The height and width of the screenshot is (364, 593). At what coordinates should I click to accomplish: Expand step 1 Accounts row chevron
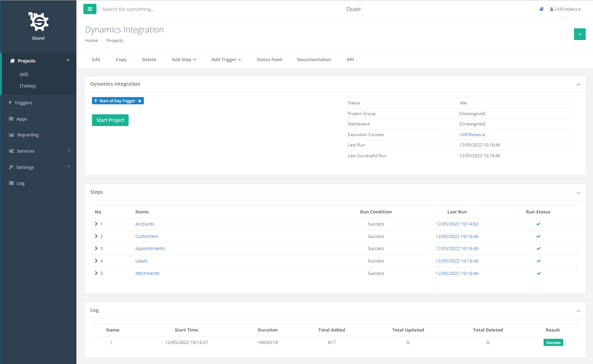click(96, 224)
